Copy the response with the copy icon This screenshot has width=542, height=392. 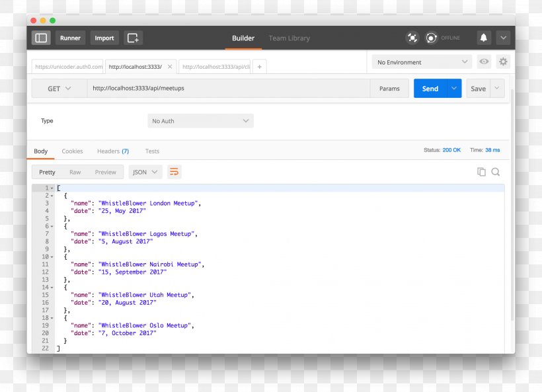(481, 171)
